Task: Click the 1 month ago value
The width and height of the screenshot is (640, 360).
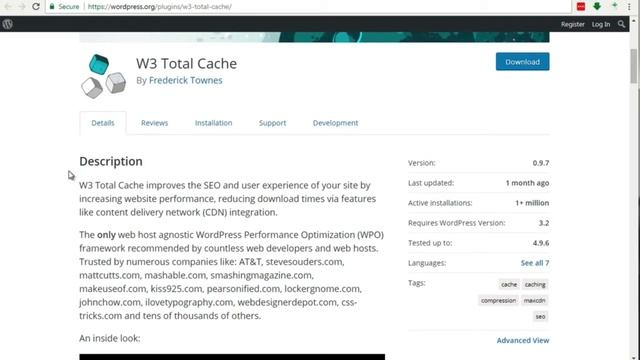Action: (x=527, y=183)
